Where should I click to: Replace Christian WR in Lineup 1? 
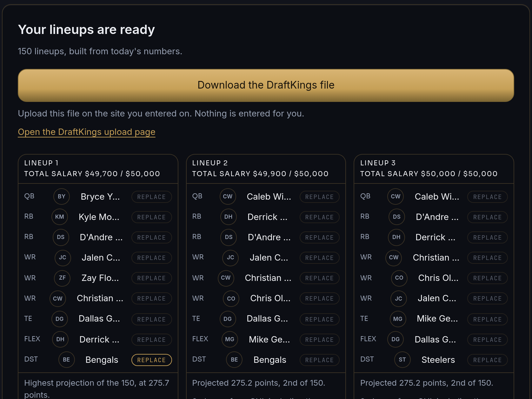coord(151,298)
